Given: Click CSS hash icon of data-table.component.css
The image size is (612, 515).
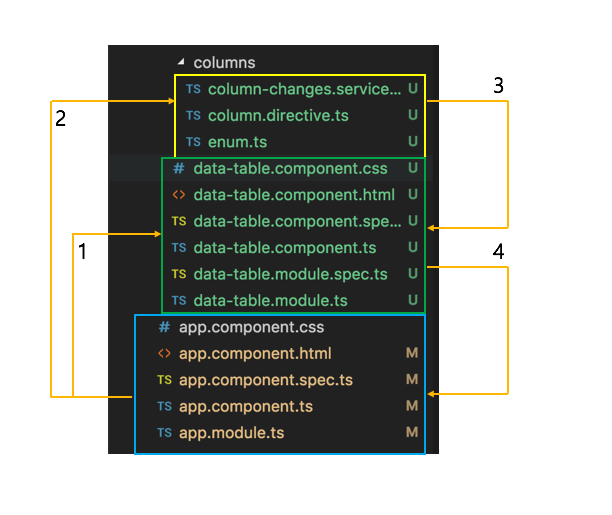Looking at the screenshot, I should pyautogui.click(x=179, y=168).
